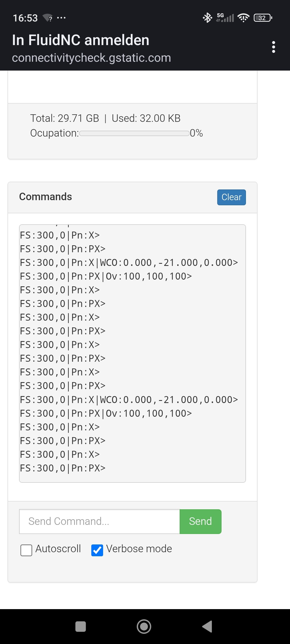Tap the Android back navigation button
This screenshot has height=644, width=290.
tap(207, 627)
